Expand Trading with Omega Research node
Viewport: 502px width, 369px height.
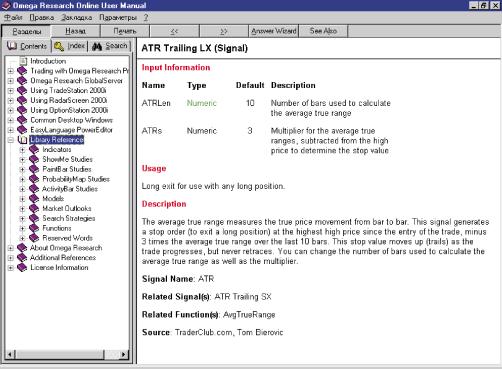tap(11, 71)
